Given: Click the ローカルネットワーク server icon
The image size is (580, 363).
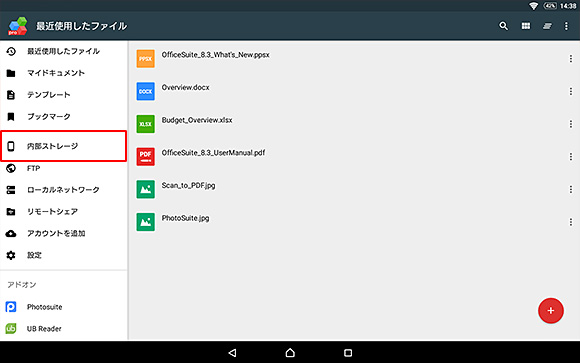Looking at the screenshot, I should point(11,190).
